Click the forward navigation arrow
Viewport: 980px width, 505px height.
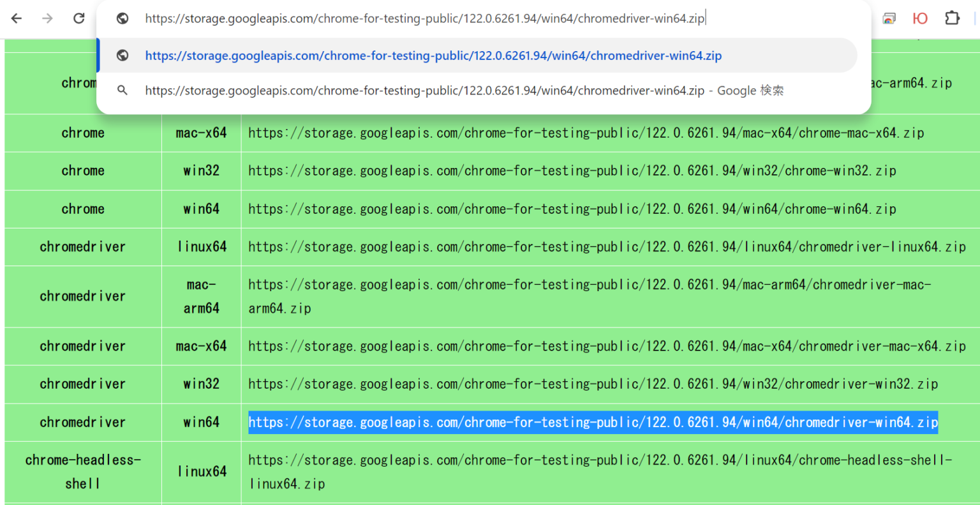pos(47,19)
